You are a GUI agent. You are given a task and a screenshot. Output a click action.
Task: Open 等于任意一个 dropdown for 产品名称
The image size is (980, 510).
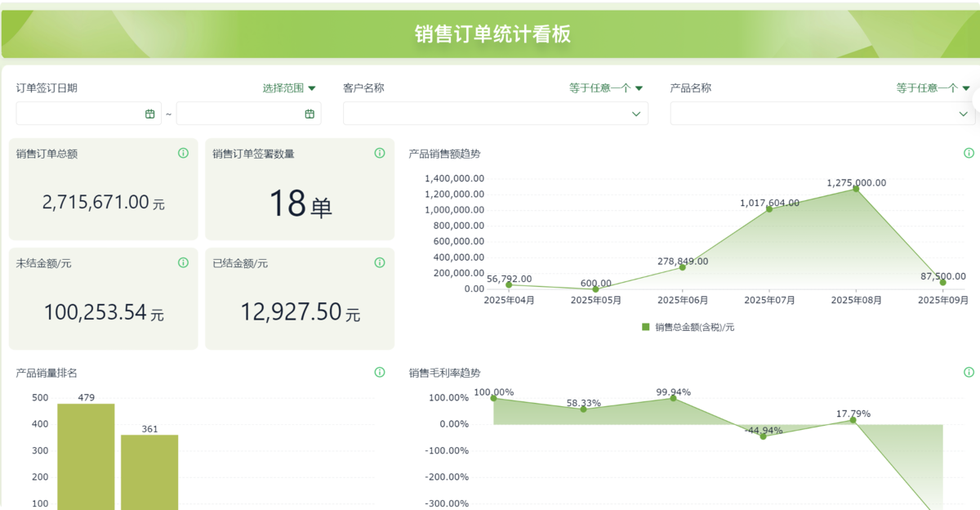[933, 87]
